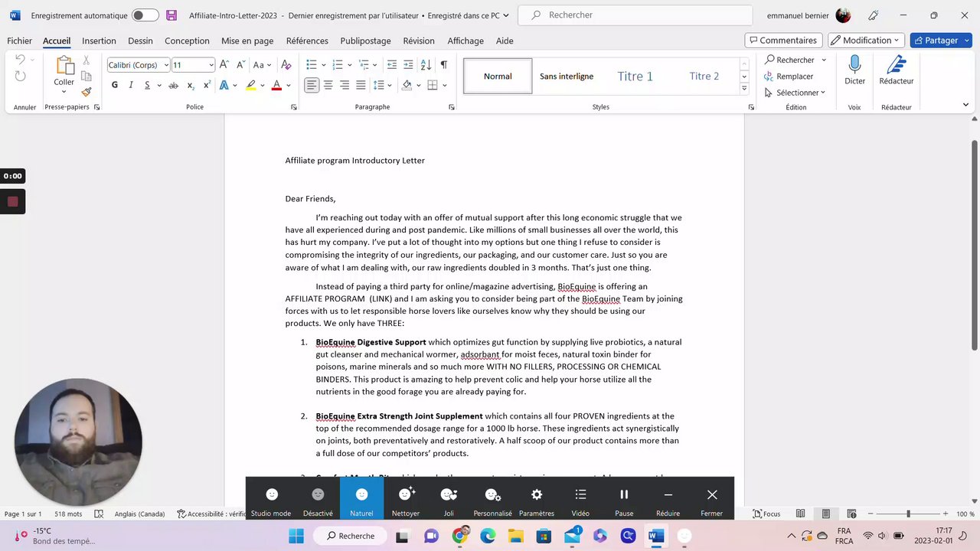Screen dimensions: 980x551
Task: Click the yellow text highlight color button
Action: point(250,85)
